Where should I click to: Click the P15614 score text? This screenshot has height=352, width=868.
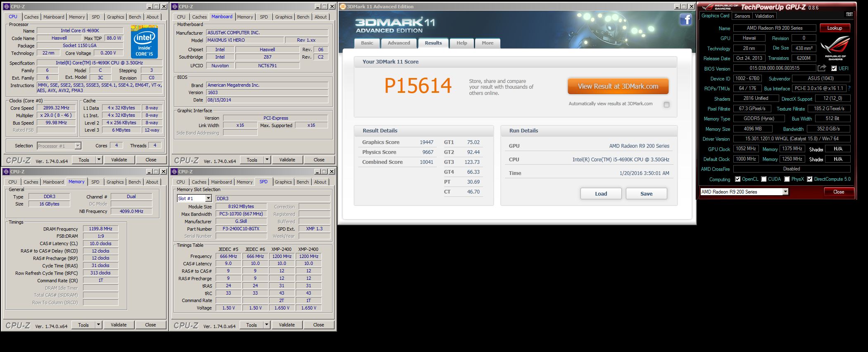[x=418, y=86]
